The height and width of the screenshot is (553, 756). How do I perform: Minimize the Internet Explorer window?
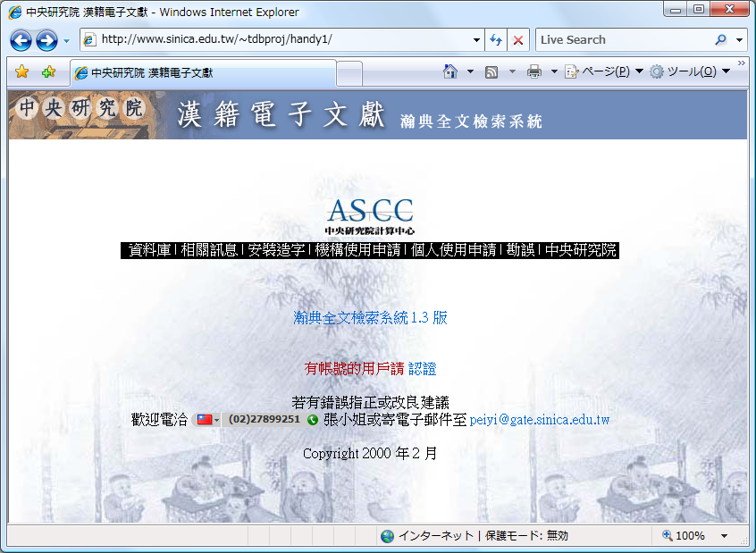click(x=676, y=10)
